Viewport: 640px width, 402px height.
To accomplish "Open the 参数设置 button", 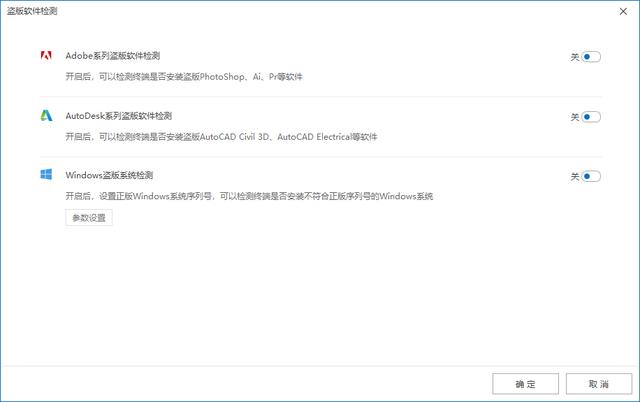I will [x=89, y=218].
